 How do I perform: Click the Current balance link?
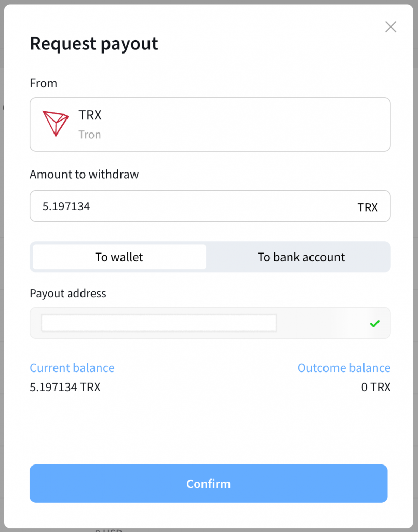click(x=72, y=368)
